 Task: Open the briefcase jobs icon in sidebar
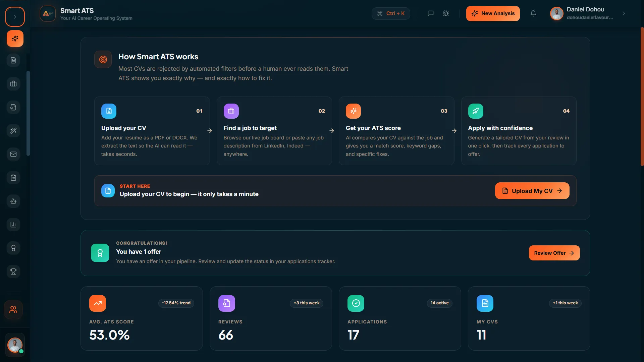[x=13, y=84]
